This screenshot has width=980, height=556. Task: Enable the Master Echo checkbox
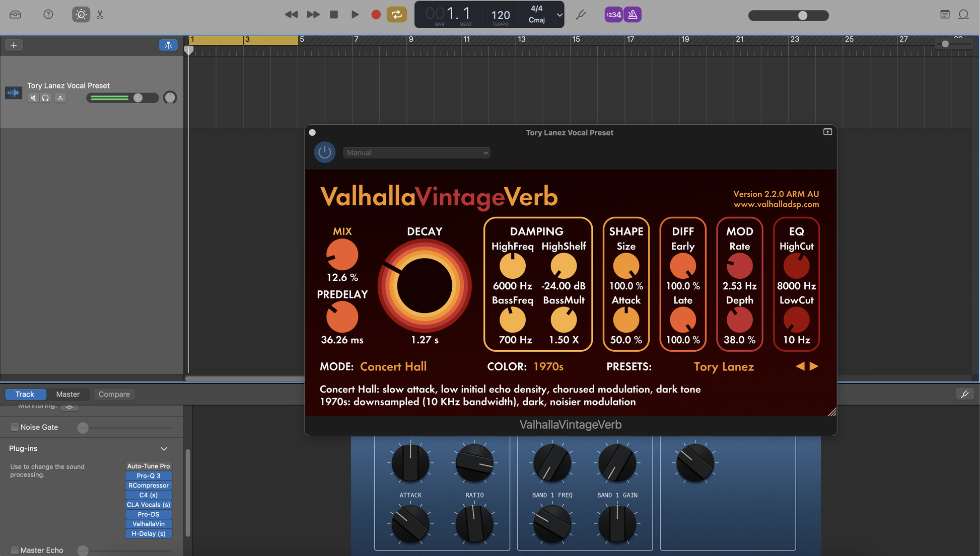[15, 550]
